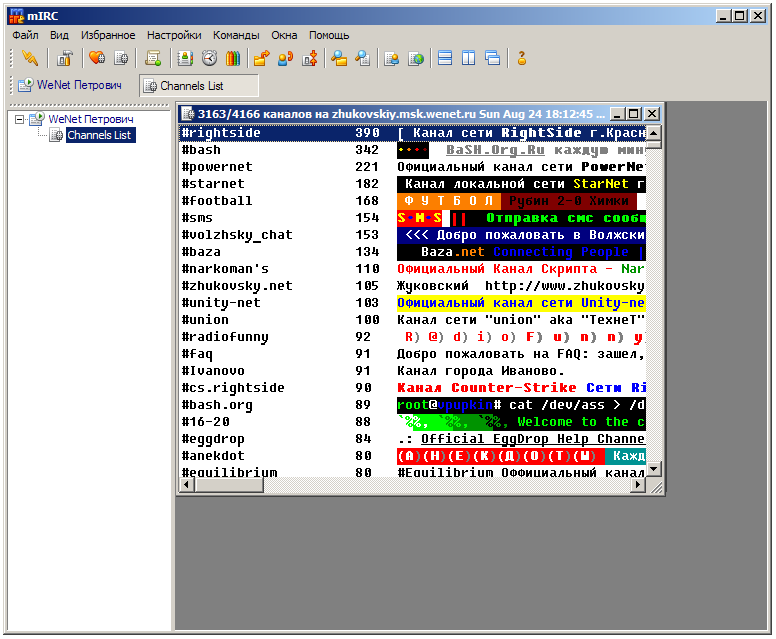Open the Notify List person icon
Screen dimensions: 776x639
(x=392, y=58)
